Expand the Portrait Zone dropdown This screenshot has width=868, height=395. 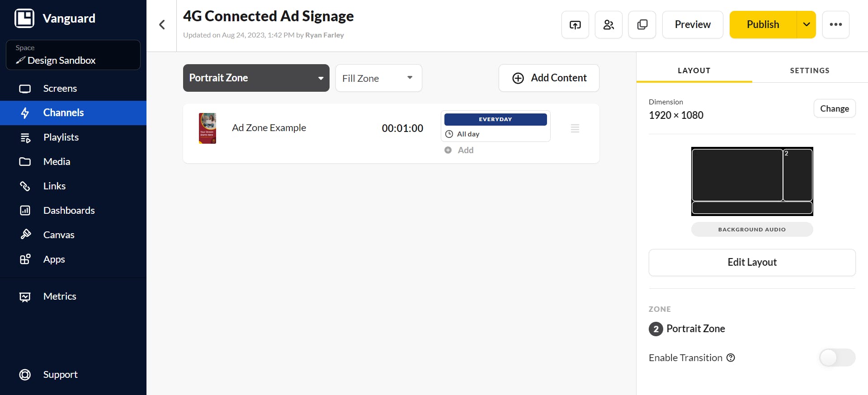point(256,78)
